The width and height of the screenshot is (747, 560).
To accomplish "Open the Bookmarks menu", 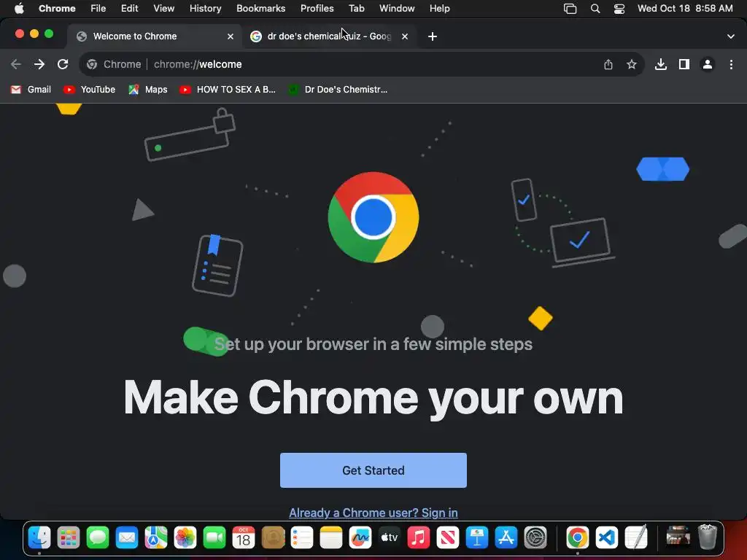I will click(x=261, y=9).
